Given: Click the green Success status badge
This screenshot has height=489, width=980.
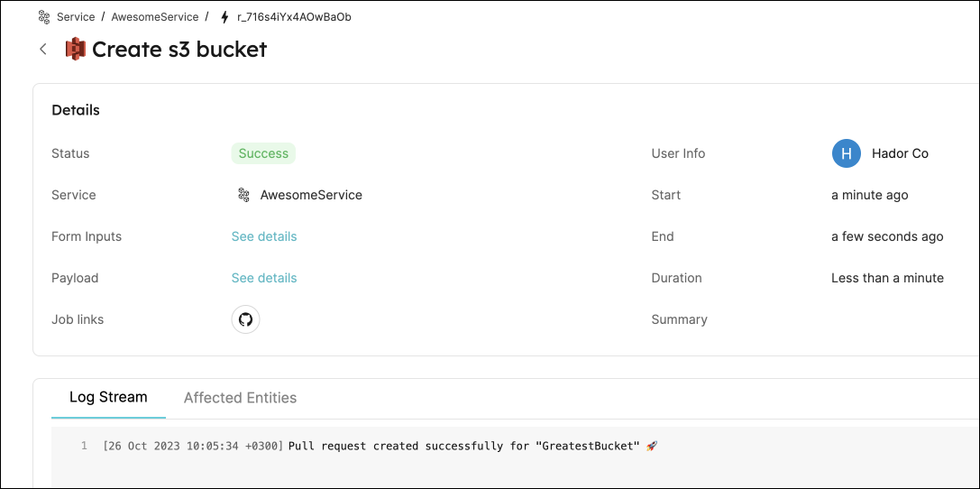Looking at the screenshot, I should [x=263, y=153].
